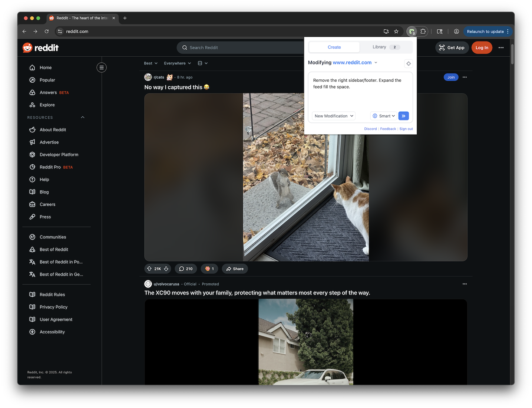Open the Feedback link in the popup
The height and width of the screenshot is (408, 532).
[x=388, y=129]
